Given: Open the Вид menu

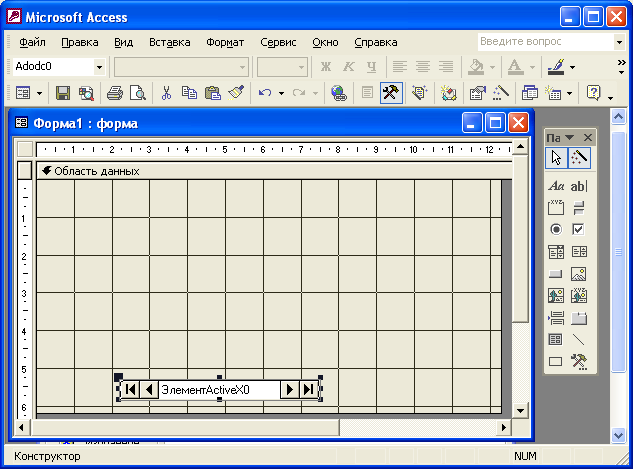Looking at the screenshot, I should tap(123, 42).
